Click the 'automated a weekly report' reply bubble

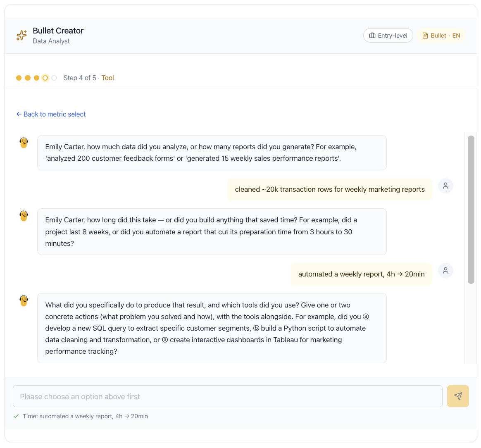click(x=361, y=274)
